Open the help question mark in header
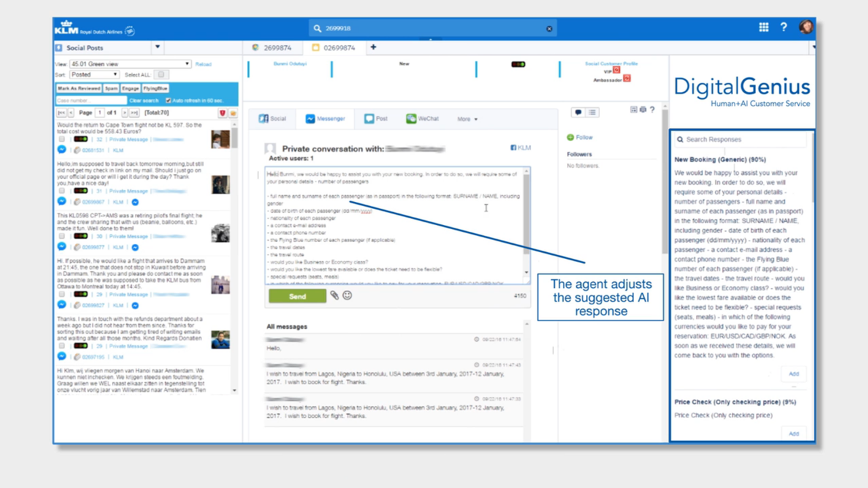Screen dimensions: 868x488 pyautogui.click(x=784, y=27)
